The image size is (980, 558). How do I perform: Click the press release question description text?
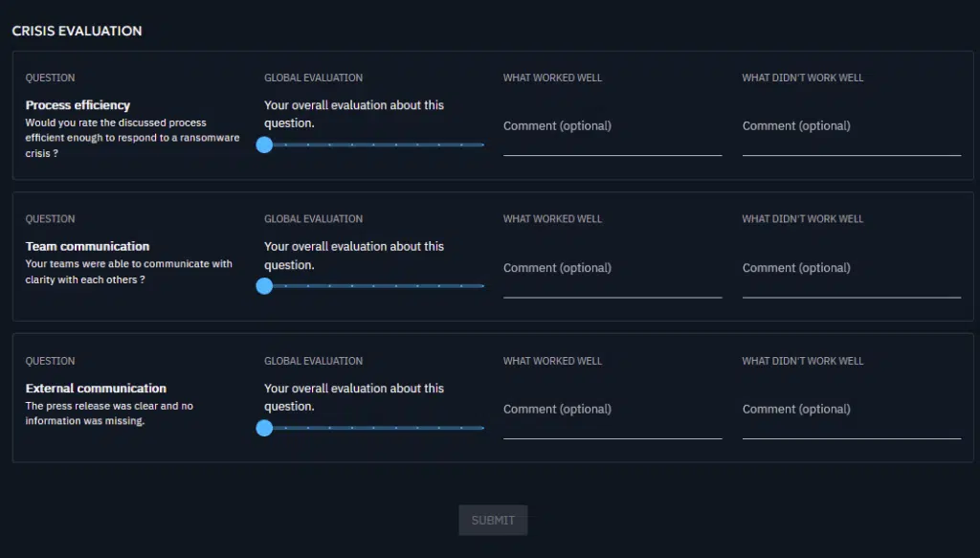(109, 413)
